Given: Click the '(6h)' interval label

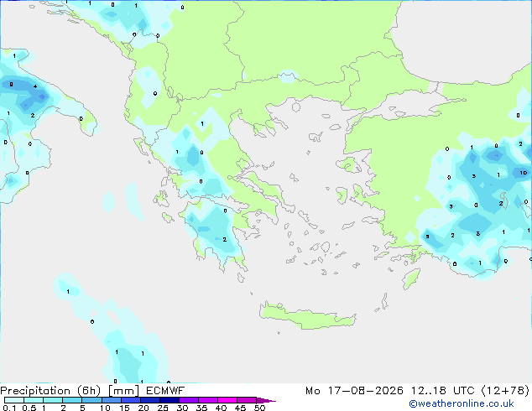Looking at the screenshot, I should 89,391.
